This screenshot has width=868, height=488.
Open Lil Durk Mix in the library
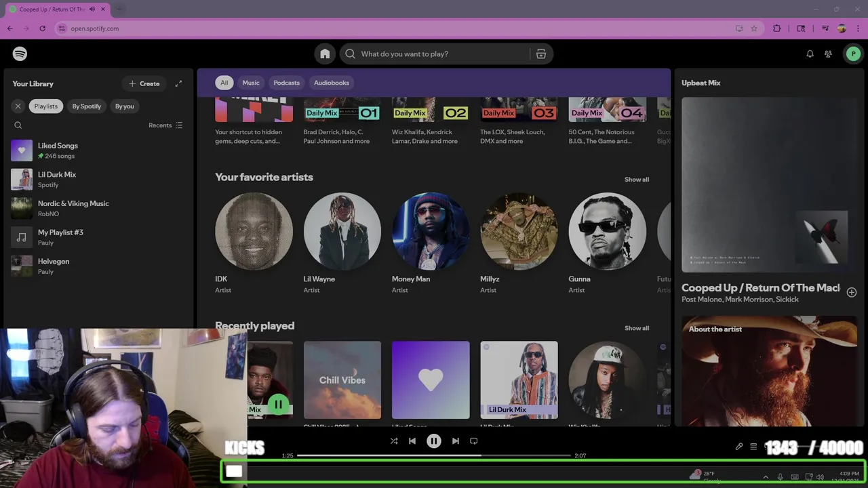tap(98, 180)
